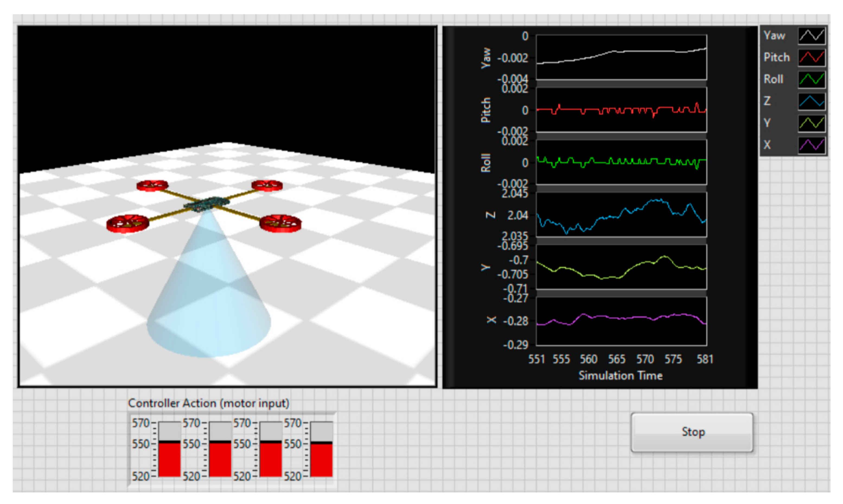Click the front-left red rotor of quadcopter

(x=127, y=224)
